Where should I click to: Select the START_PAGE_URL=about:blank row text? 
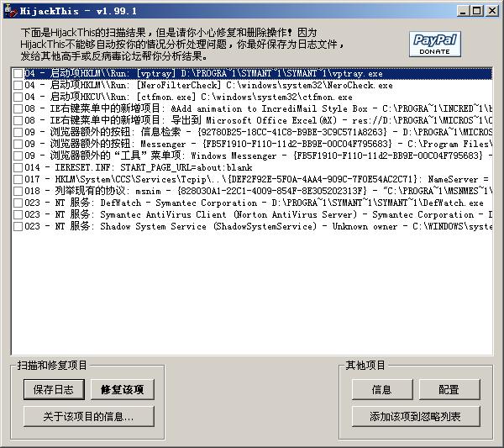[x=139, y=167]
